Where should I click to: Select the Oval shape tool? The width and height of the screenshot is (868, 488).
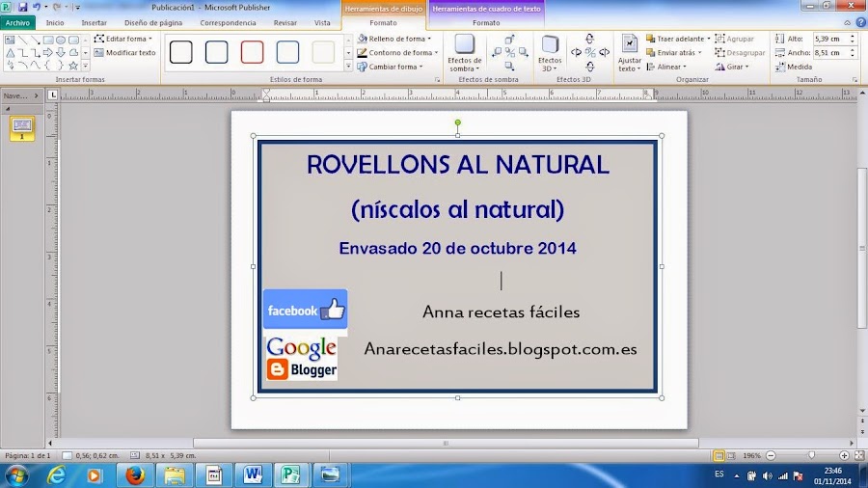tap(61, 40)
